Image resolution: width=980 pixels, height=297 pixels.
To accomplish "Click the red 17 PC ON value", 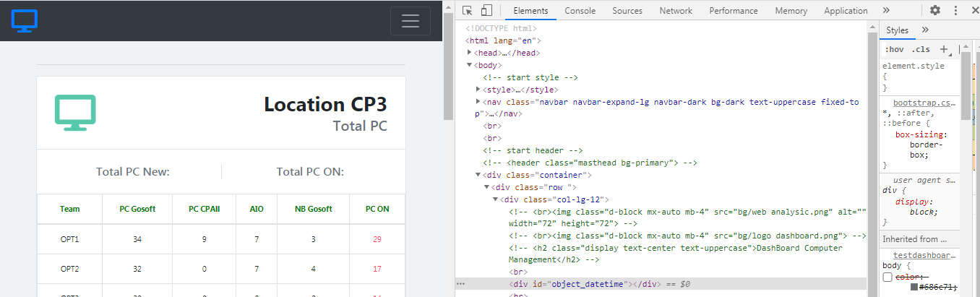I will (377, 269).
